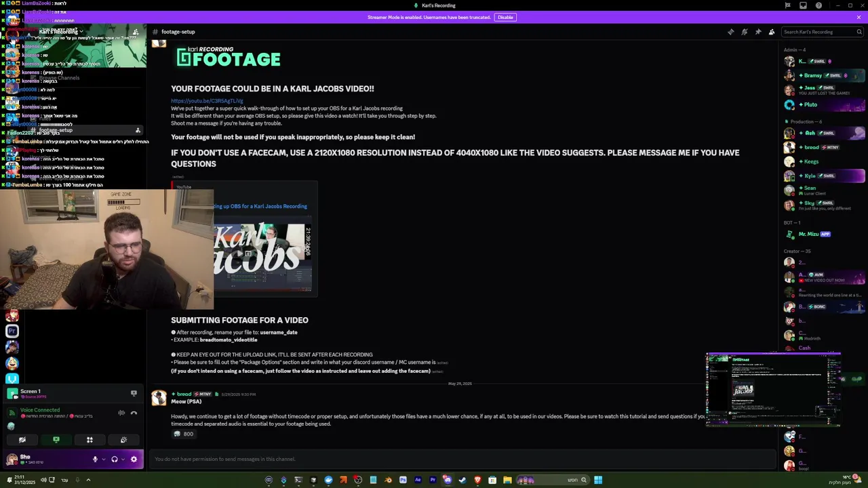Open Docker from the taskbar
The width and height of the screenshot is (868, 488).
pos(328,480)
